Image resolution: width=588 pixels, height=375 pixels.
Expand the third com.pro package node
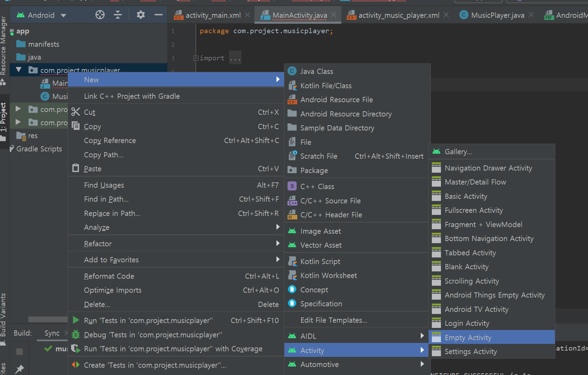18,122
